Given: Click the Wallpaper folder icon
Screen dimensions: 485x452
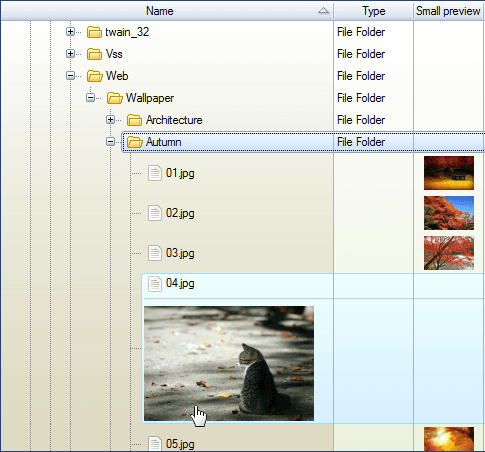Looking at the screenshot, I should (114, 98).
